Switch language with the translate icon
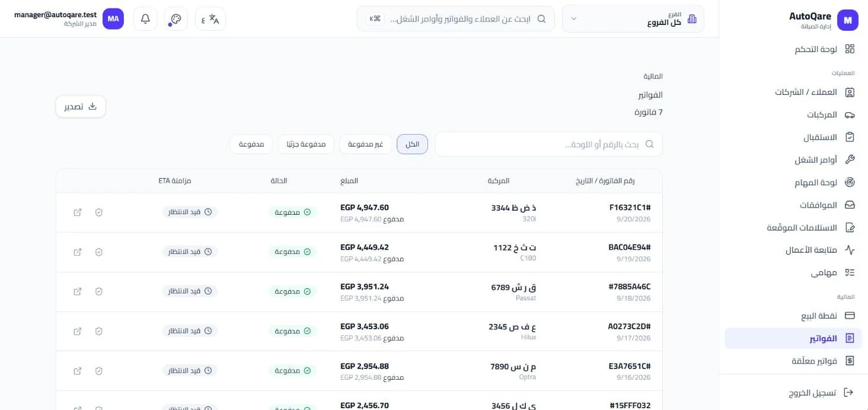Screen dimensions: 868x410 tap(210, 19)
